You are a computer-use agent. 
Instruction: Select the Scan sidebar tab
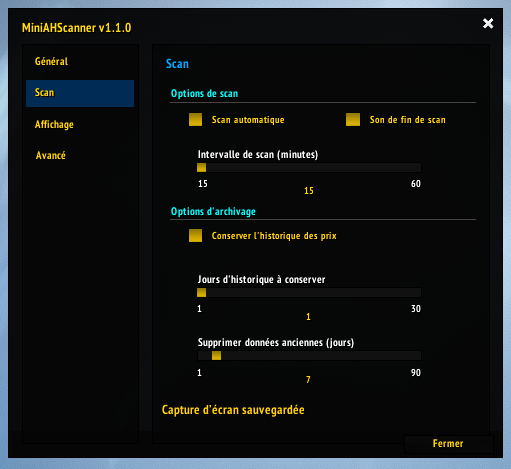coord(80,93)
